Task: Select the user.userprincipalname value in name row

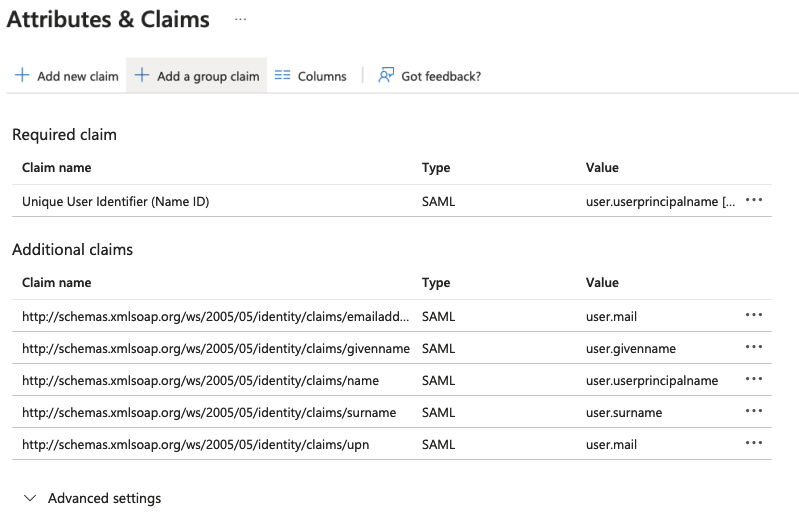Action: coord(651,380)
